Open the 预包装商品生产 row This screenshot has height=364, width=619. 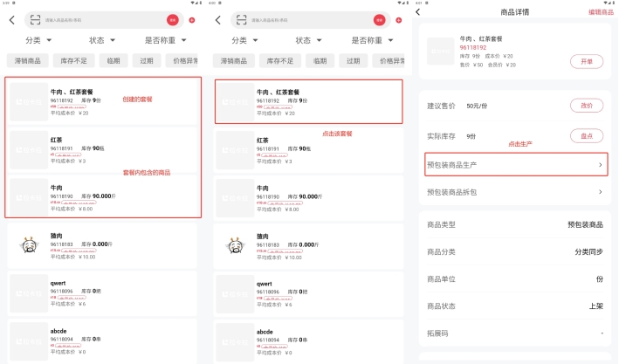515,164
